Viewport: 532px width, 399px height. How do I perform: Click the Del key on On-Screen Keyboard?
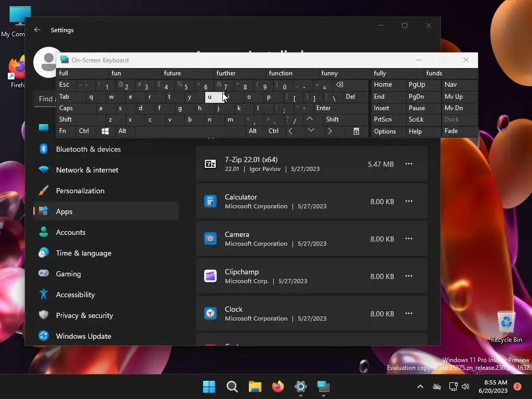[355, 97]
